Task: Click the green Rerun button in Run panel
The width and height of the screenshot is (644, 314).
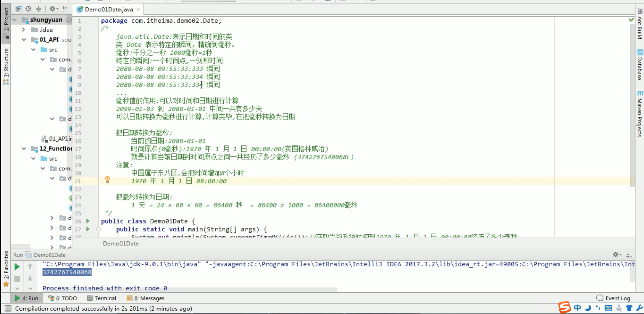Action: click(17, 266)
